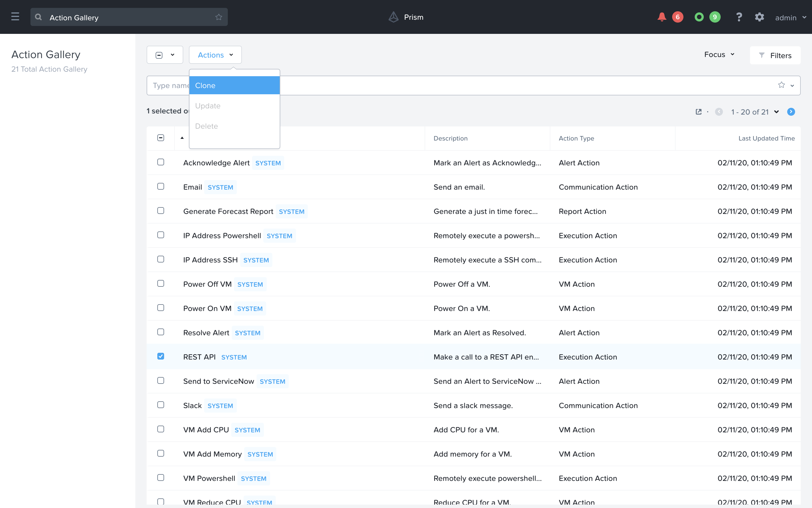Open the IP Address SSH action
The image size is (812, 508).
tap(210, 260)
